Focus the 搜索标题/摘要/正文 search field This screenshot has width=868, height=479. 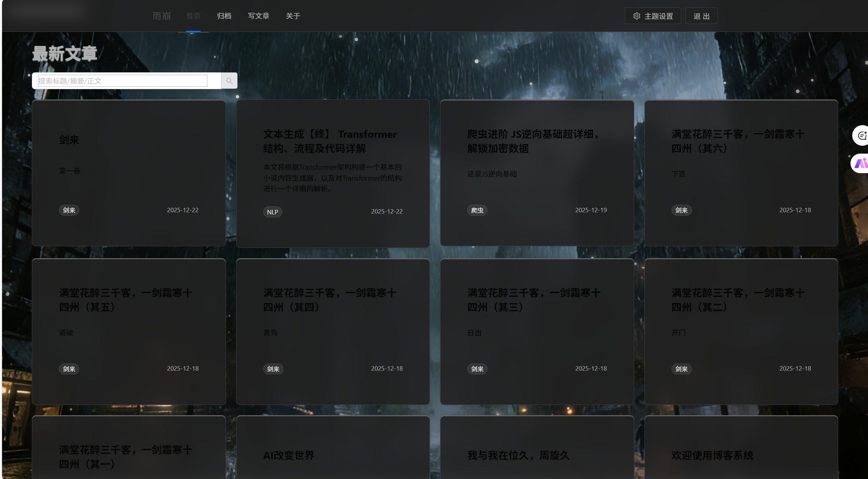(122, 81)
